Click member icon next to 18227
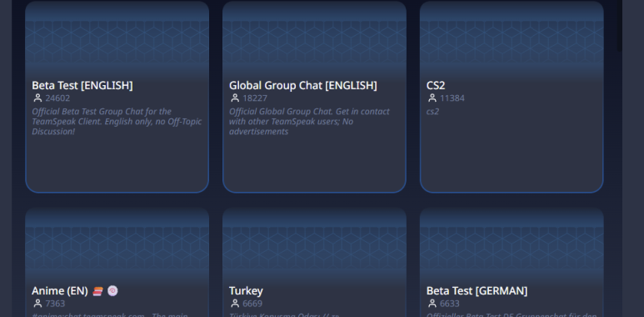 click(x=234, y=98)
